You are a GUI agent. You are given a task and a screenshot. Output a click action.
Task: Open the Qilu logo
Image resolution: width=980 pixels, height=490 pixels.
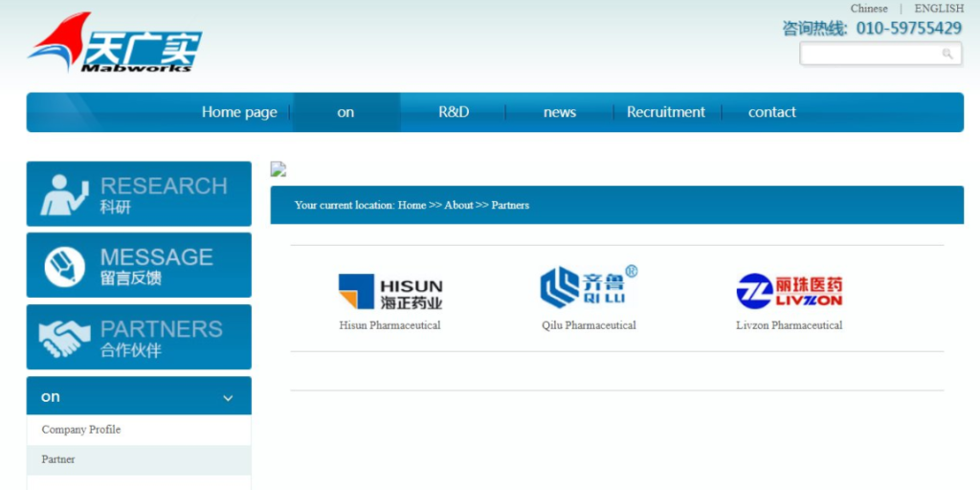click(589, 287)
